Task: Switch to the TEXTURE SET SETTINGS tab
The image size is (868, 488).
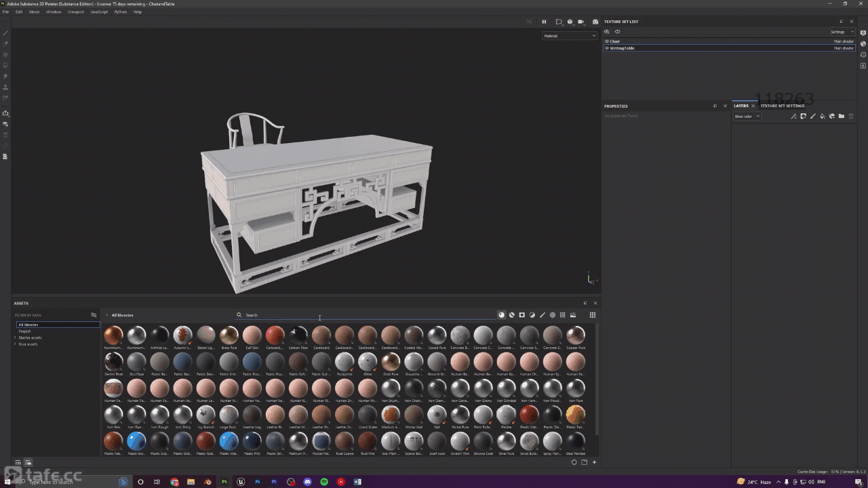Action: pos(783,106)
